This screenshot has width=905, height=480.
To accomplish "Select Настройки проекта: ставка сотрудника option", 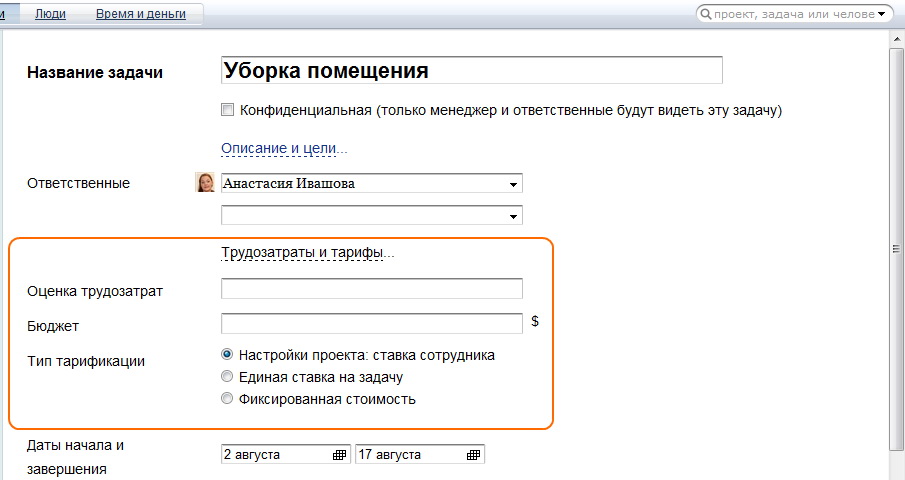I will 228,355.
